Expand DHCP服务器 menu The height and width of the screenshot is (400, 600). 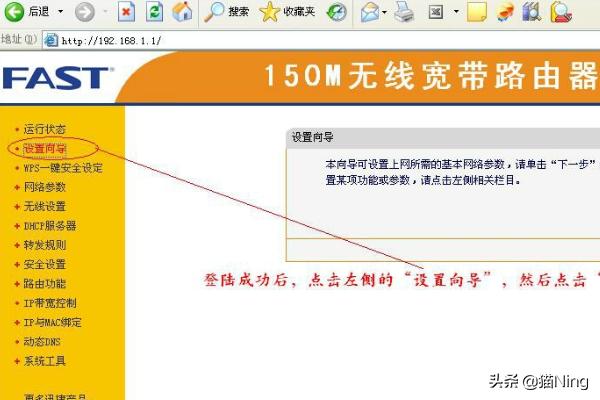pos(50,226)
